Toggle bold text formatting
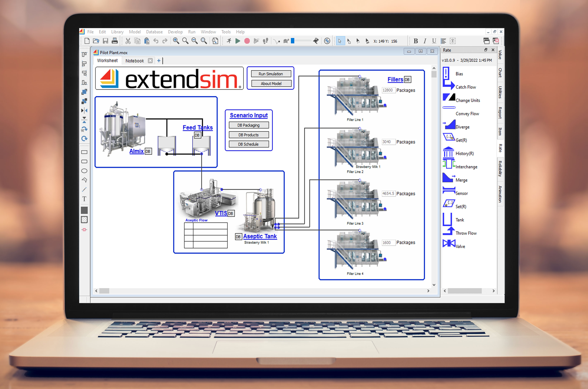 [416, 41]
